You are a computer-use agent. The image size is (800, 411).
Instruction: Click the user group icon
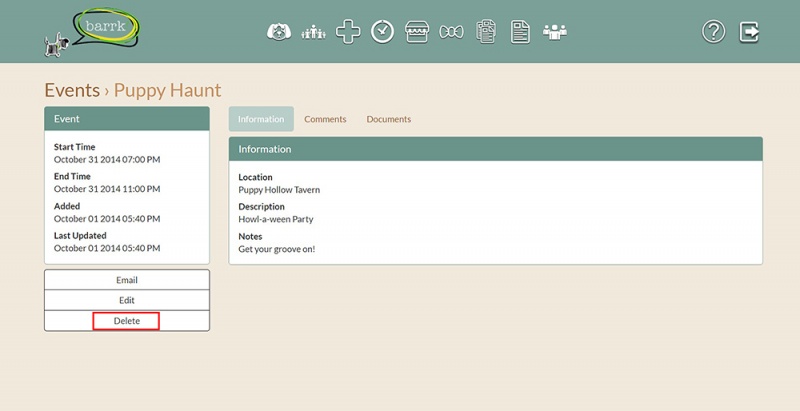[x=555, y=33]
